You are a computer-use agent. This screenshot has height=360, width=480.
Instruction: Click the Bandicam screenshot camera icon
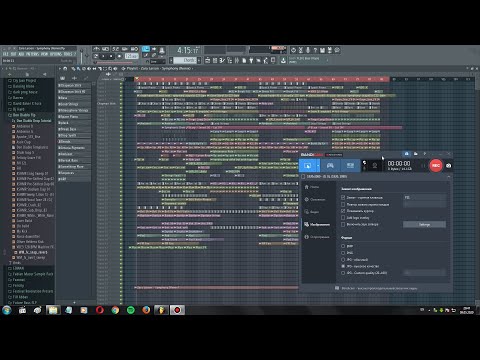(449, 166)
